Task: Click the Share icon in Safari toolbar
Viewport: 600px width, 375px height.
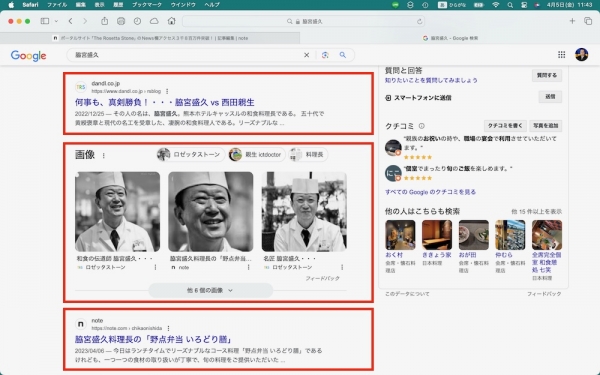Action: [104, 21]
